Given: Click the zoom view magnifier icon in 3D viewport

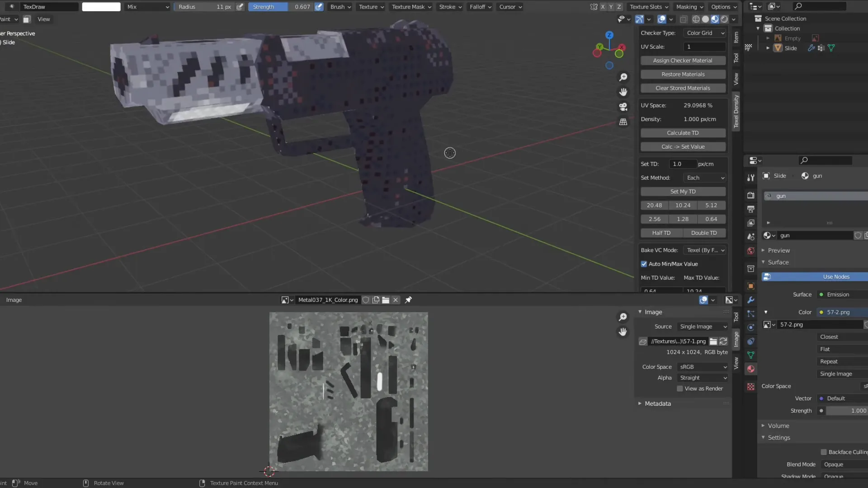Looking at the screenshot, I should pyautogui.click(x=623, y=77).
